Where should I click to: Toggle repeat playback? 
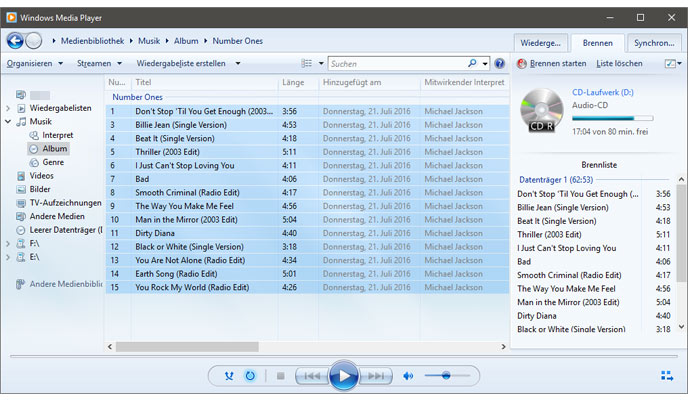[x=250, y=376]
